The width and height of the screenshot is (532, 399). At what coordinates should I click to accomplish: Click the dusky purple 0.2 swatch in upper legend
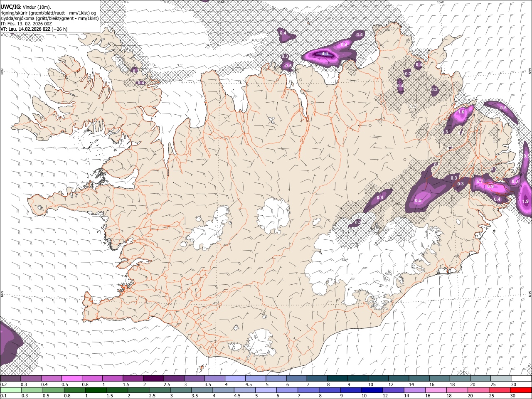point(11,379)
